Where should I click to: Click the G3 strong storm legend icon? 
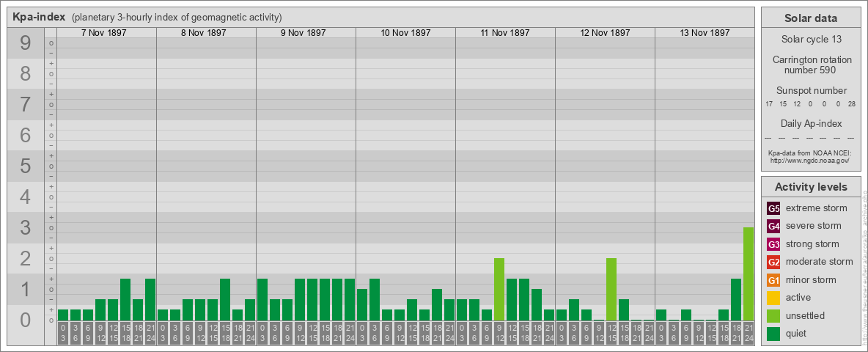[x=774, y=244]
